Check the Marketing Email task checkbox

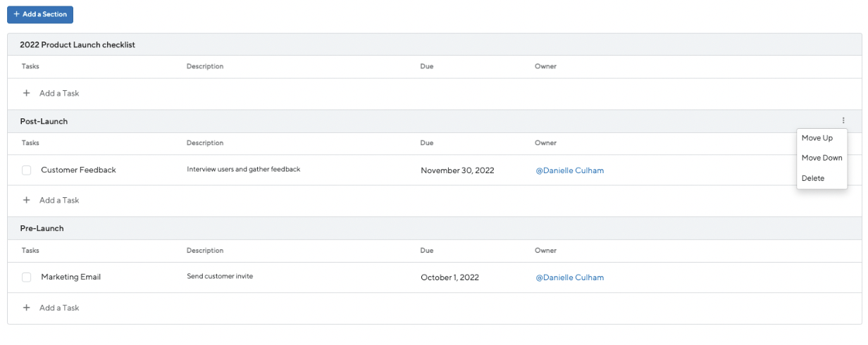[x=27, y=277]
